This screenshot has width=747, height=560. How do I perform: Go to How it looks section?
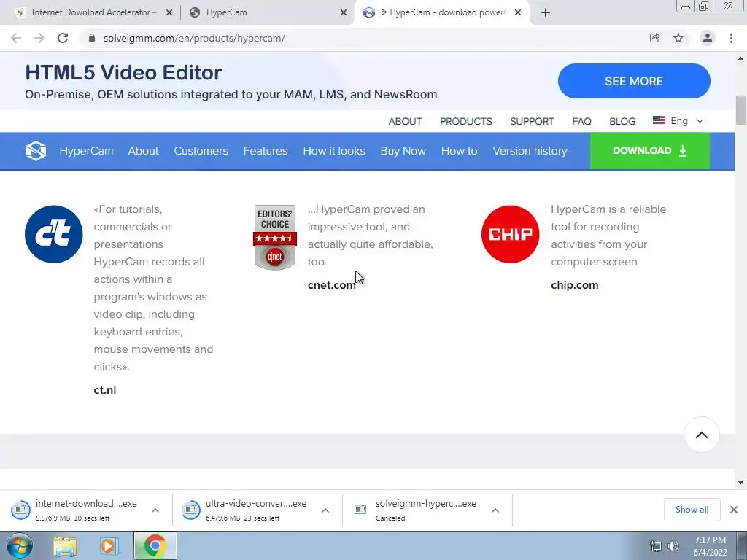[x=334, y=151]
